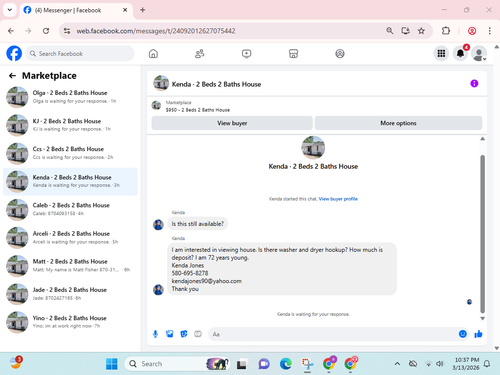Image resolution: width=500 pixels, height=375 pixels.
Task: Click the browser back arrow
Action: pyautogui.click(x=11, y=31)
